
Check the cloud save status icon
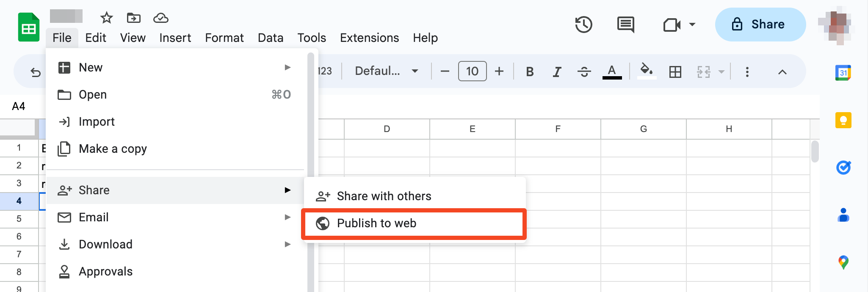[161, 18]
